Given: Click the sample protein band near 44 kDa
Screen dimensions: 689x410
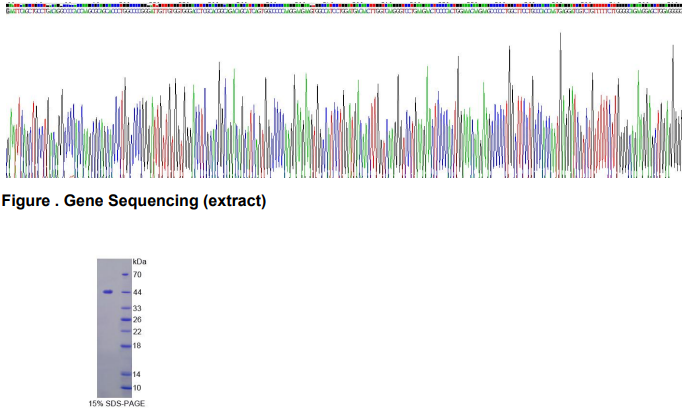Looking at the screenshot, I should [108, 292].
